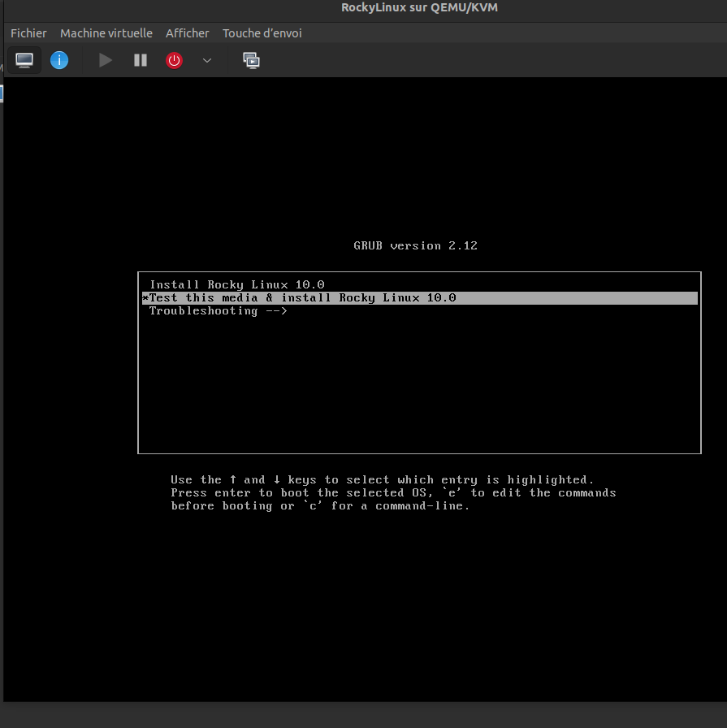
Task: Start the virtual machine with Play
Action: coord(106,60)
